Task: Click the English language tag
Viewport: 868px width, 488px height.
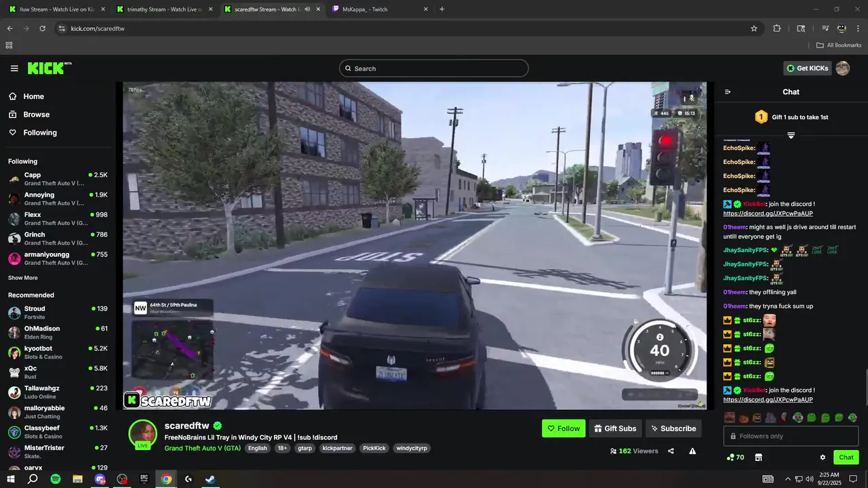Action: [257, 448]
